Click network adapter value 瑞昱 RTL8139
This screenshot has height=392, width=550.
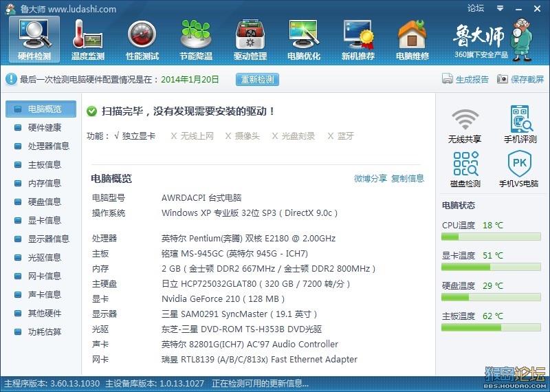click(x=259, y=360)
